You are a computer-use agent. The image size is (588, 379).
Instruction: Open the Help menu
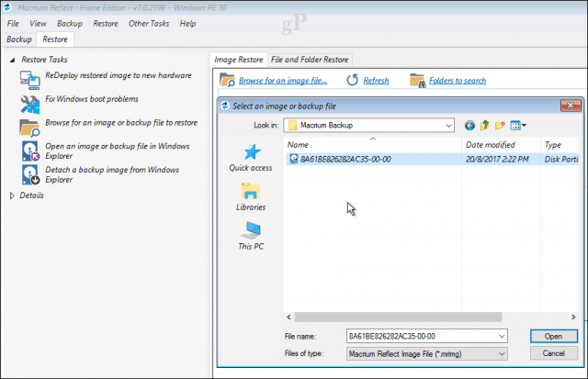187,24
